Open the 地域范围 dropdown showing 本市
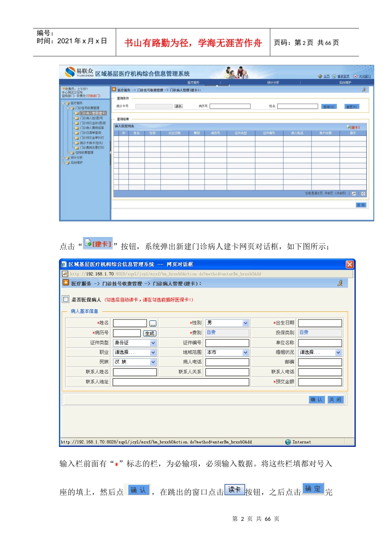 246,352
